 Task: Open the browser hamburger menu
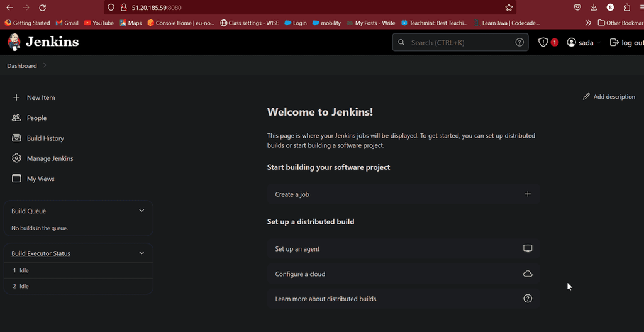click(x=641, y=8)
